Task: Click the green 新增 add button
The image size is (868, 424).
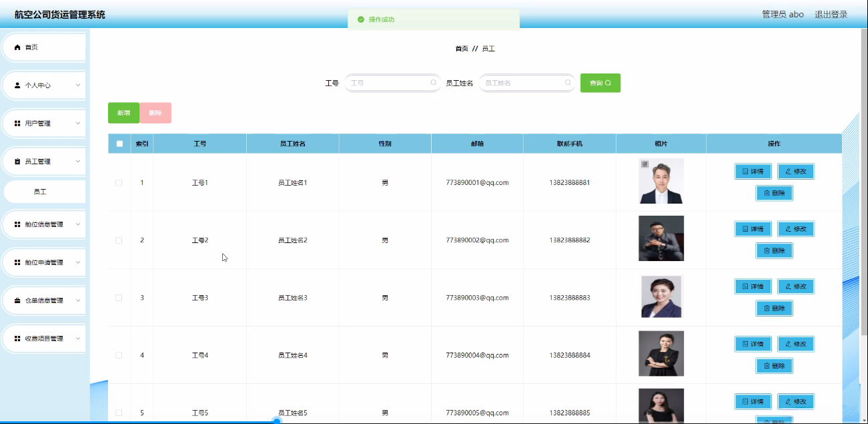Action: pyautogui.click(x=123, y=113)
